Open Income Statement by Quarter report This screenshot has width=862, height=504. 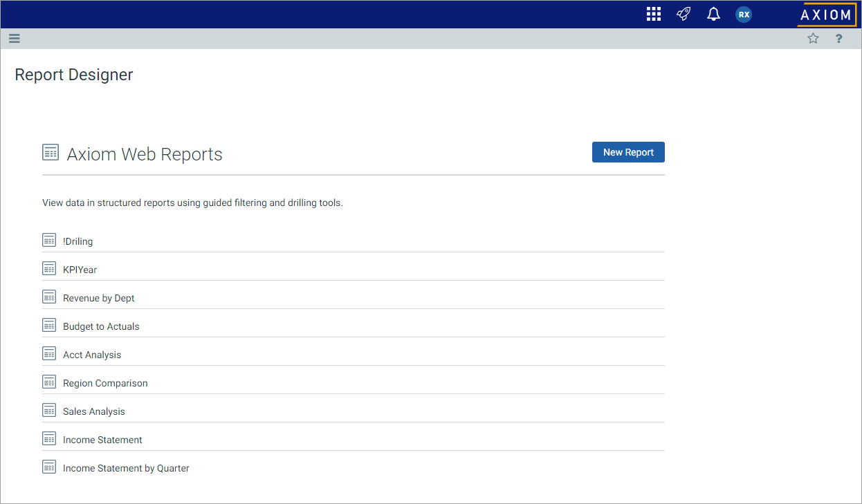[126, 468]
